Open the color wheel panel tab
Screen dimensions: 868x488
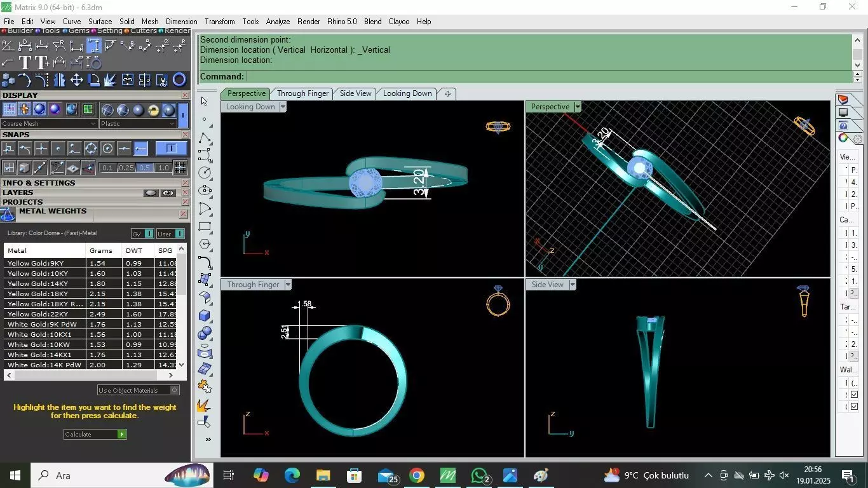click(843, 138)
